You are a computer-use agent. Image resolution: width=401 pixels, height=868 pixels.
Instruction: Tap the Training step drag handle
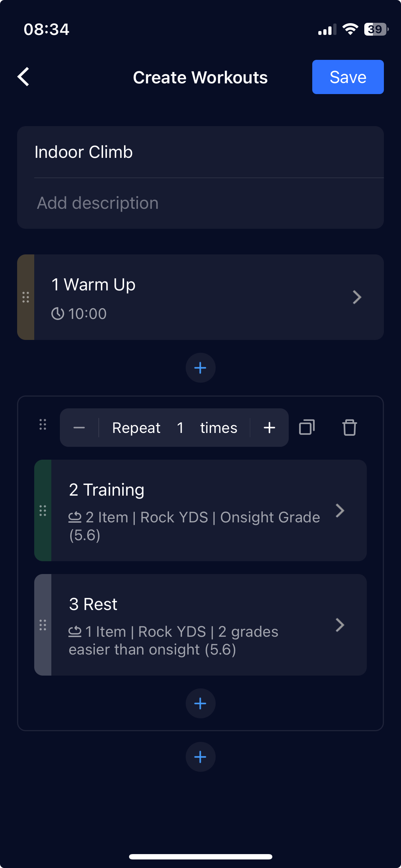pyautogui.click(x=43, y=511)
